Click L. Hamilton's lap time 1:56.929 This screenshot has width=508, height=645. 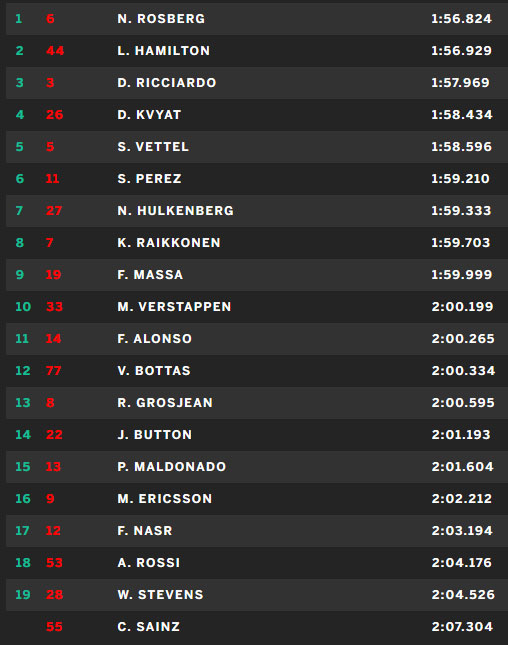click(461, 51)
